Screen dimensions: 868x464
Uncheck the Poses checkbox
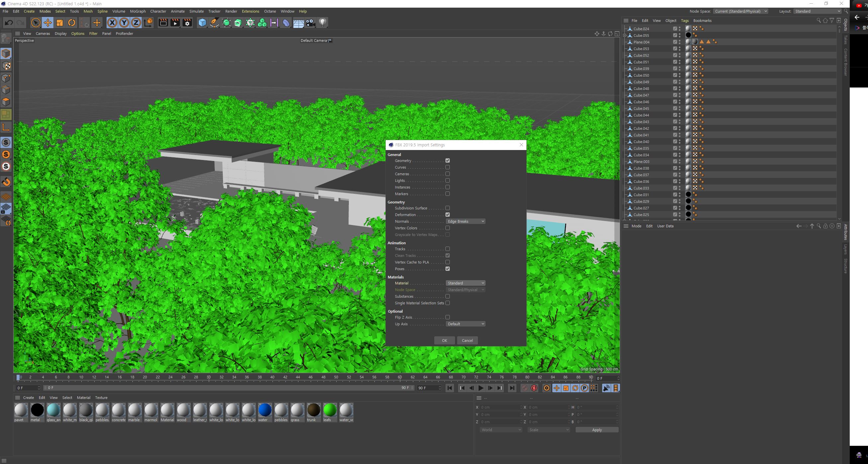447,269
